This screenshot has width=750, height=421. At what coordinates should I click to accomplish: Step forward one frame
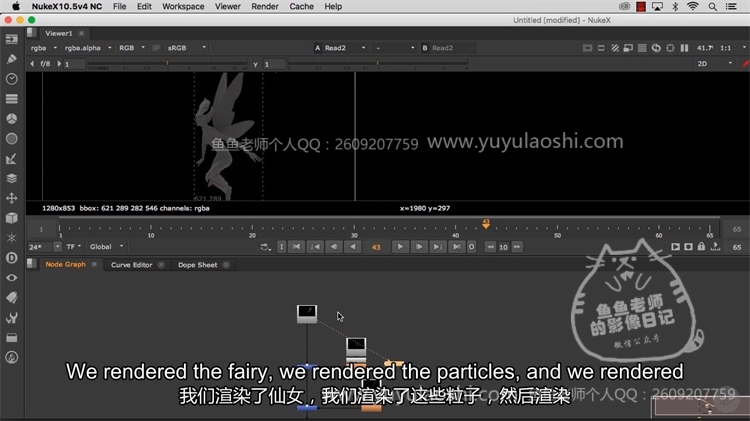tap(419, 247)
